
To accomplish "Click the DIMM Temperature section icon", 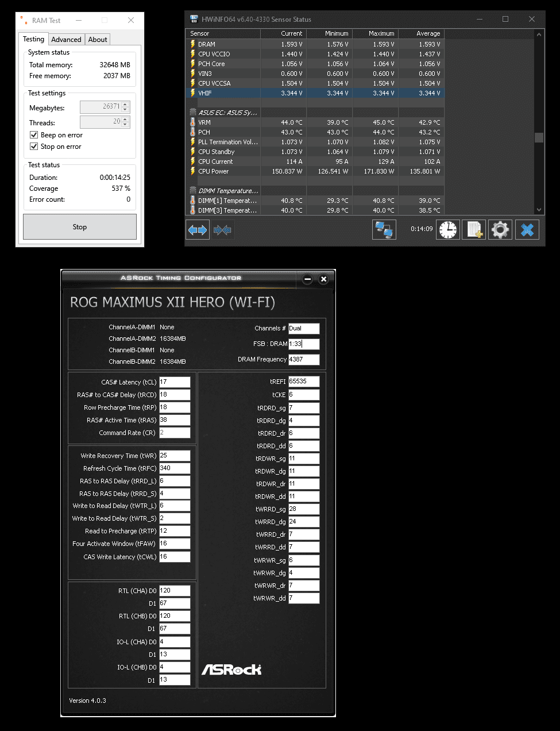I will point(193,191).
